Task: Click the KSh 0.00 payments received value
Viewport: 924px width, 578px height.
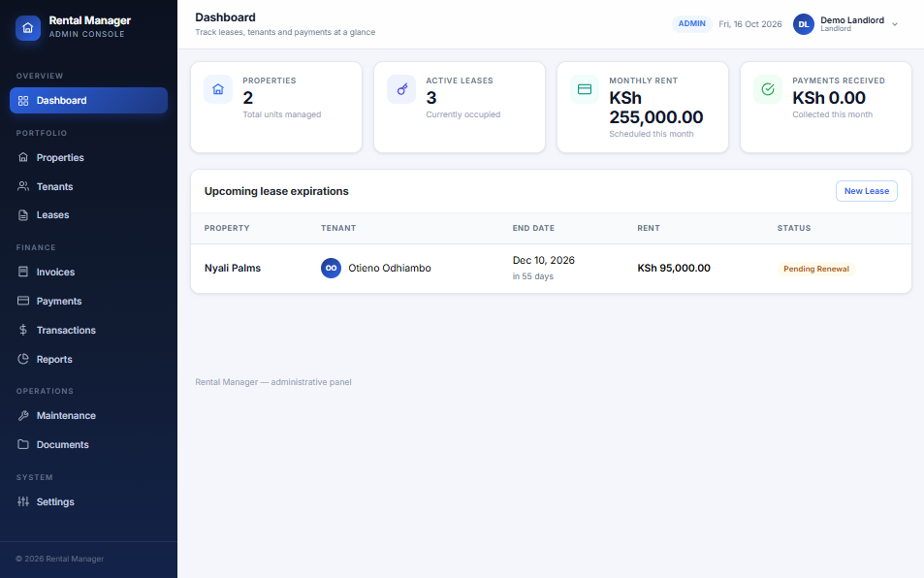Action: click(x=829, y=98)
